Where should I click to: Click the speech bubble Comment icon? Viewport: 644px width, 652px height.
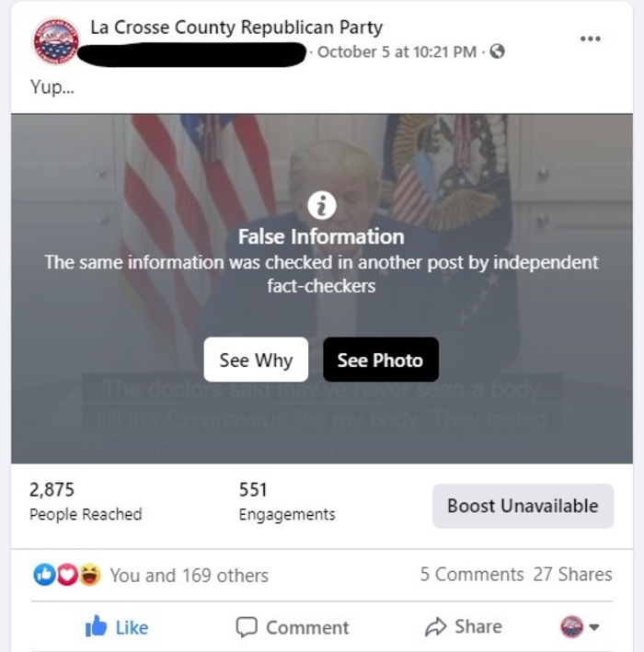[246, 627]
